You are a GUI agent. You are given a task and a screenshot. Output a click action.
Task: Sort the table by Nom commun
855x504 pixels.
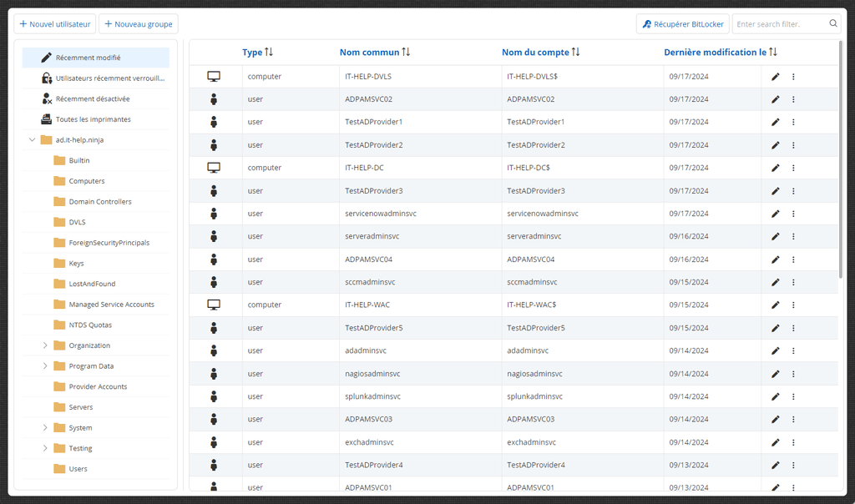pos(375,52)
